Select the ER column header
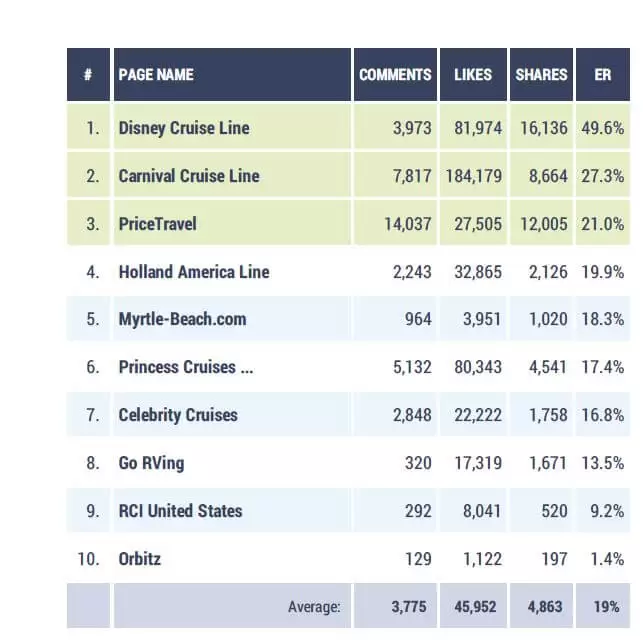This screenshot has width=643, height=640. pos(603,74)
